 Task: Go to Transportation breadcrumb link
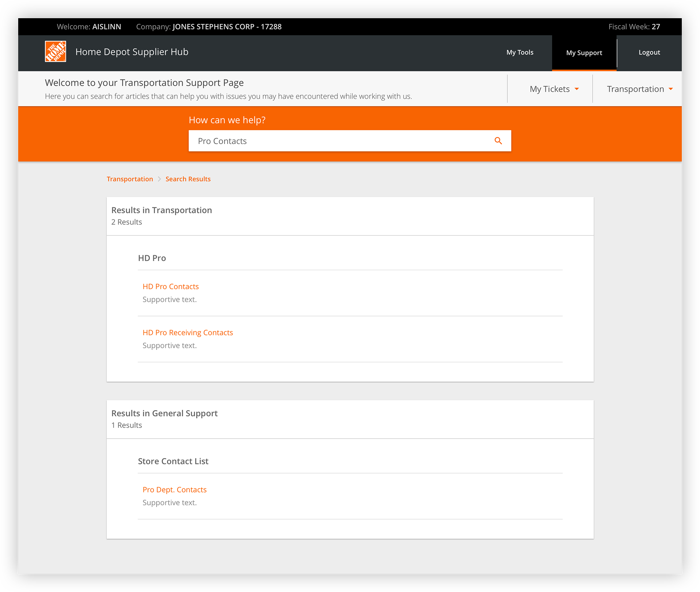(130, 179)
